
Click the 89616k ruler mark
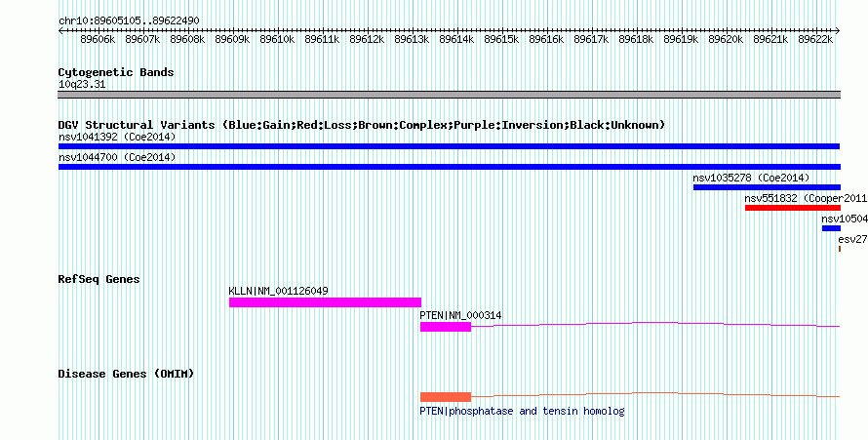pos(546,39)
